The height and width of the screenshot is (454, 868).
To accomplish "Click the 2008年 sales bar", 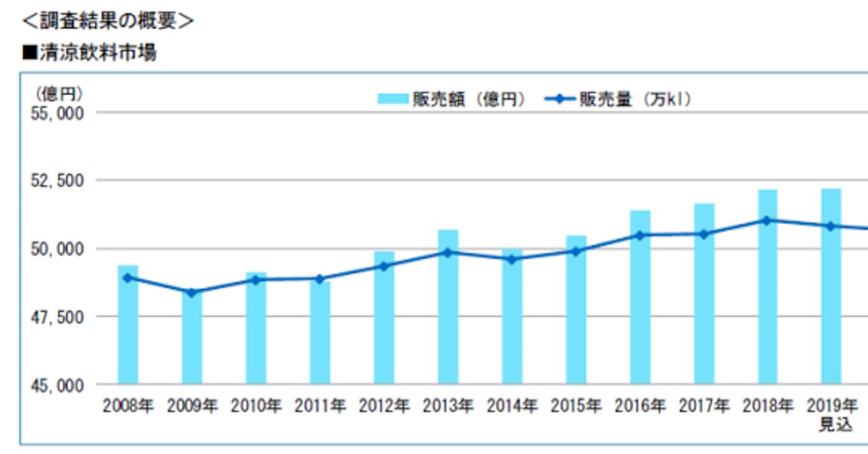I will point(128,325).
